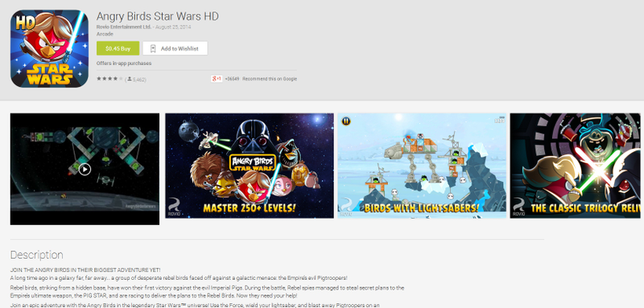Click the Google +1 button
Image resolution: width=644 pixels, height=308 pixels.
217,79
